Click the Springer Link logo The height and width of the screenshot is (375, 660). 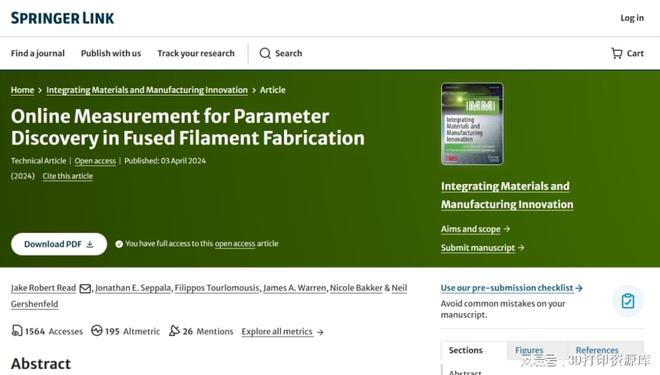pyautogui.click(x=62, y=18)
